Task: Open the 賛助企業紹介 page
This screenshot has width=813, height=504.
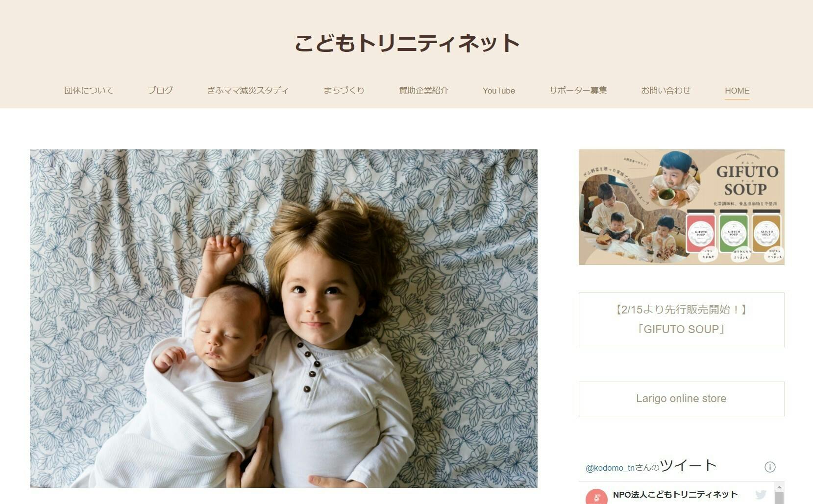Action: [424, 91]
